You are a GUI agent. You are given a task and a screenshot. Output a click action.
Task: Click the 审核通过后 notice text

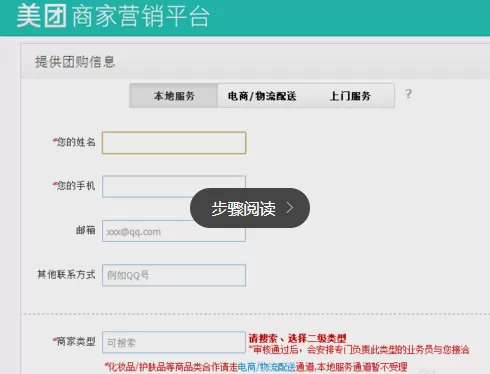click(x=359, y=350)
